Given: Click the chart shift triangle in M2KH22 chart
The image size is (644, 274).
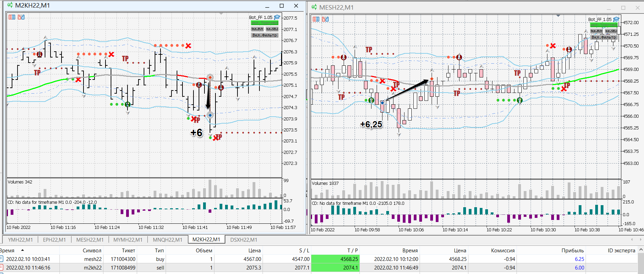Looking at the screenshot, I should [x=221, y=14].
